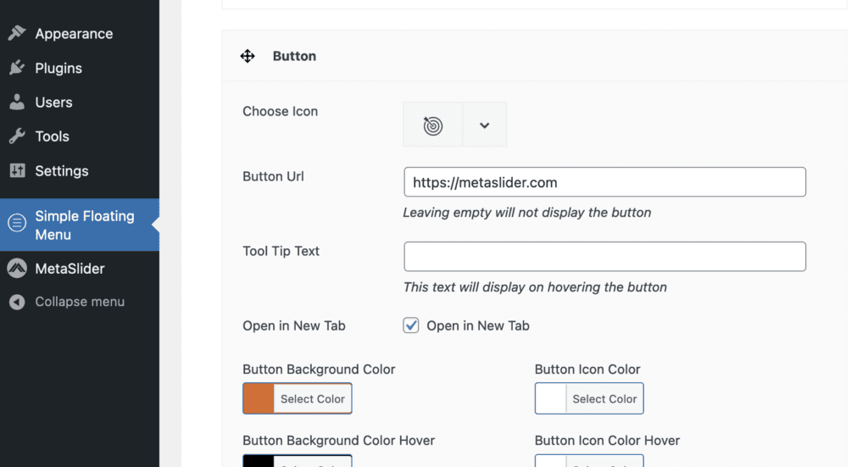Collapse the admin sidebar menu
The width and height of the screenshot is (868, 467).
(x=79, y=303)
